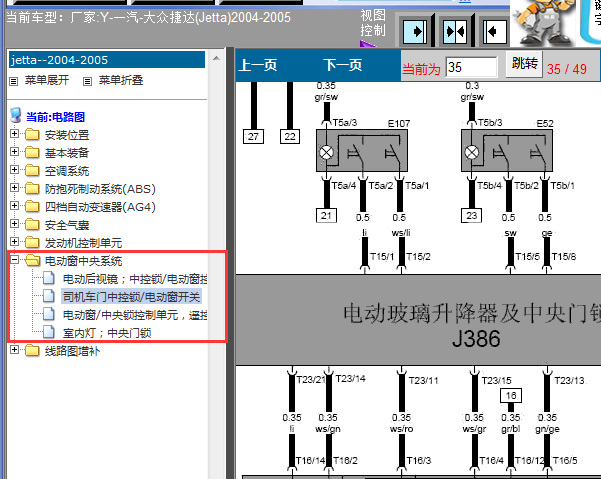Click the T16/12 connector label
601x479 pixels.
point(529,460)
